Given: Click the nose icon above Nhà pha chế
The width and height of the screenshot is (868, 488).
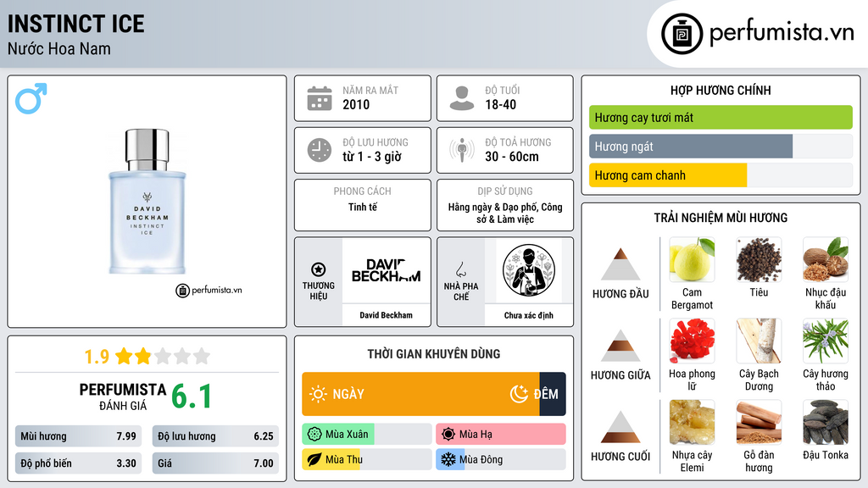Looking at the screenshot, I should click(460, 270).
